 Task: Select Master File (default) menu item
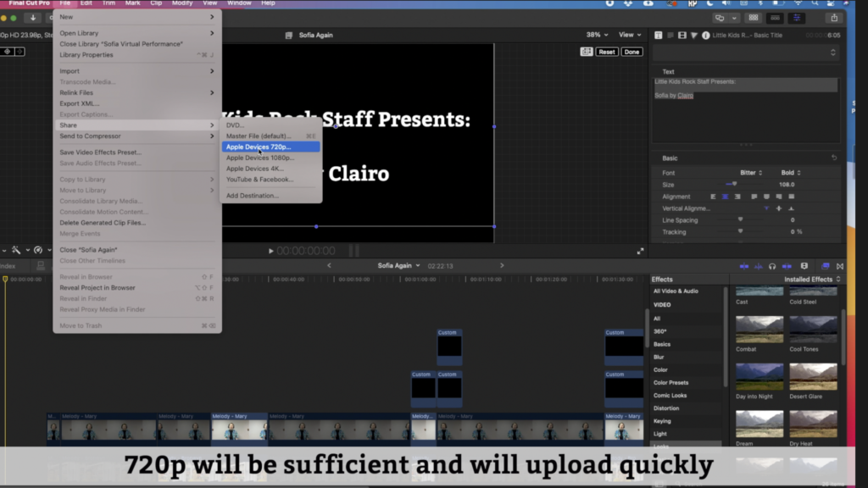pos(270,136)
